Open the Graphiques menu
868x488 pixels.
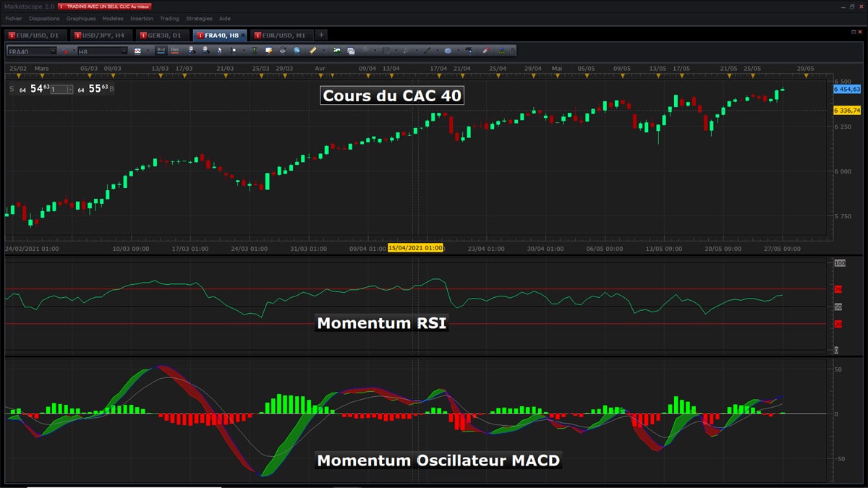tap(81, 18)
